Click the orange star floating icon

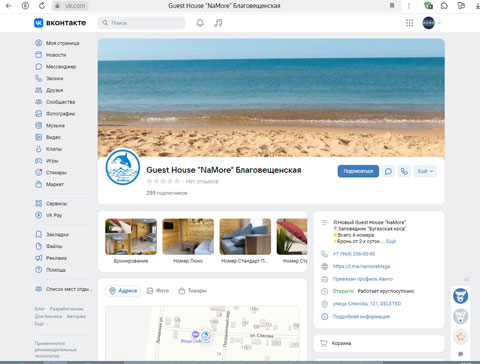click(460, 336)
